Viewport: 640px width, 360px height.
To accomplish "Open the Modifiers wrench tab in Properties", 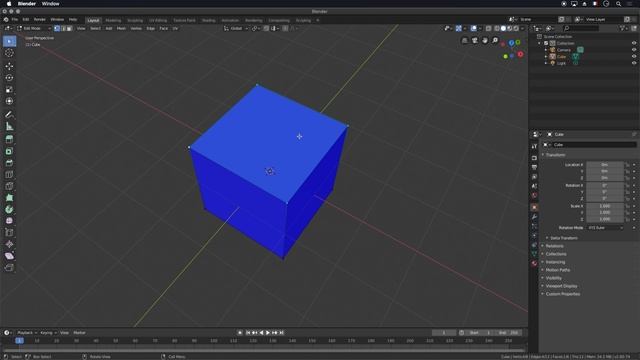I will [534, 217].
